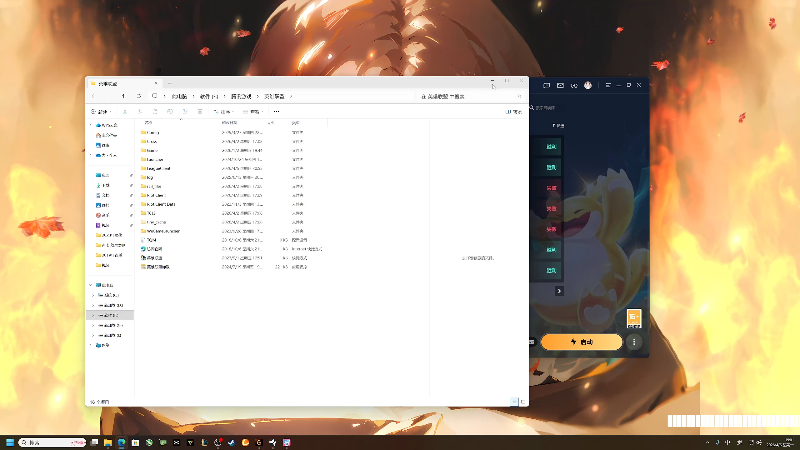Click the Explorer folder search box

point(471,96)
